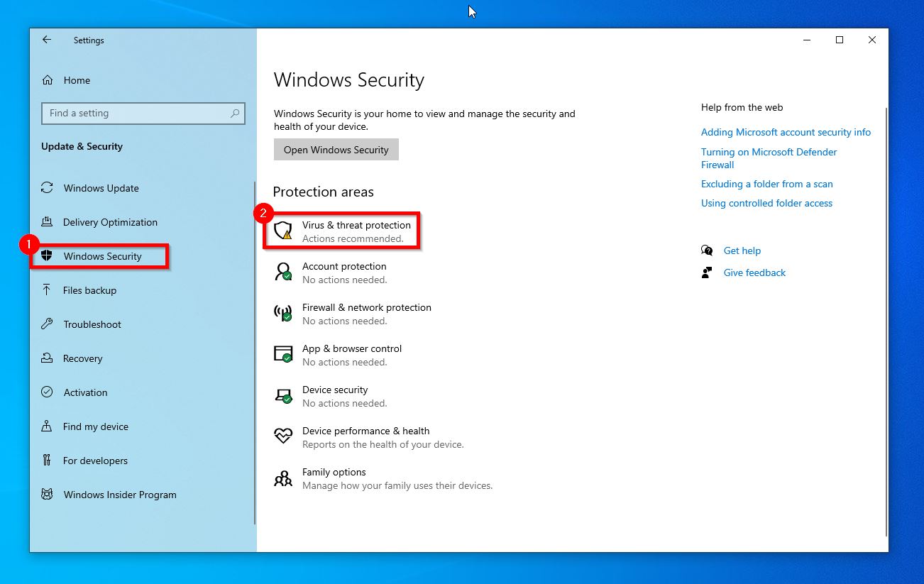Open Account protection area
Viewport: 924px width, 584px height.
(330, 272)
